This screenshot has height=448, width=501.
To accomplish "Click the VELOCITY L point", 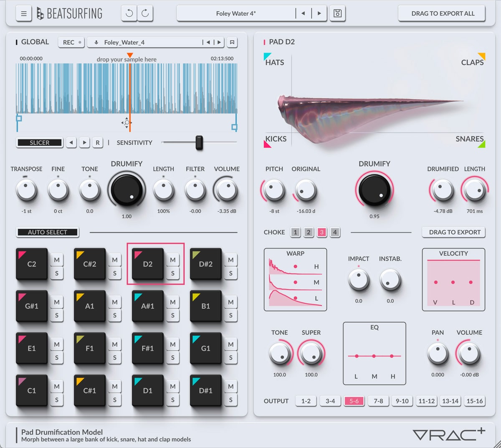I will [x=453, y=282].
